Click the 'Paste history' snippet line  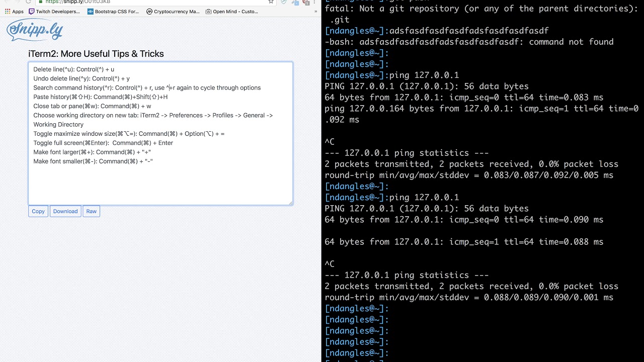coord(101,97)
